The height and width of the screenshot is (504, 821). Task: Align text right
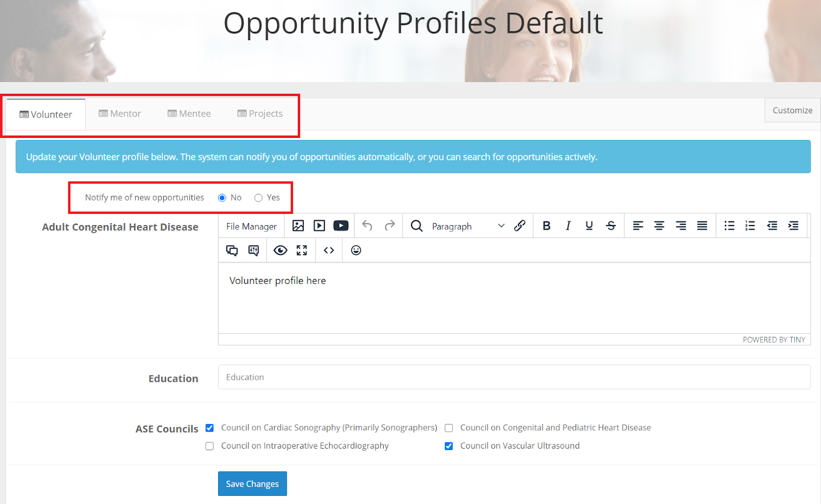tap(681, 226)
